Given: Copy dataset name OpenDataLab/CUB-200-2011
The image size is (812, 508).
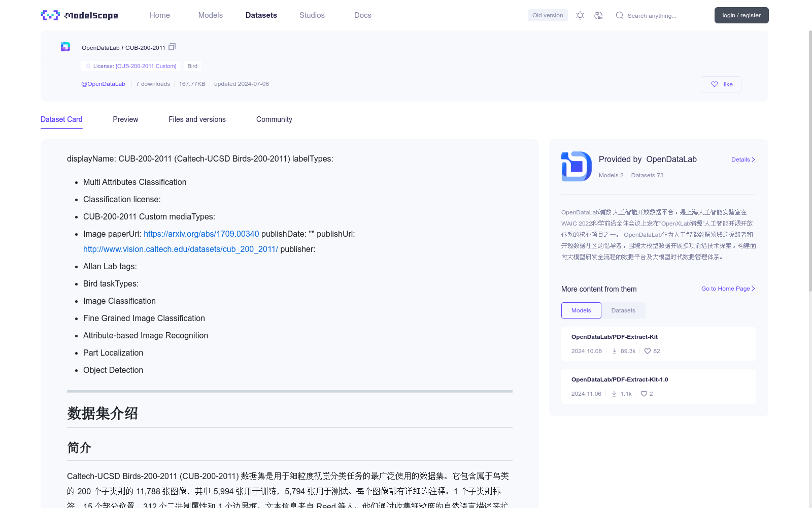Looking at the screenshot, I should (x=172, y=47).
